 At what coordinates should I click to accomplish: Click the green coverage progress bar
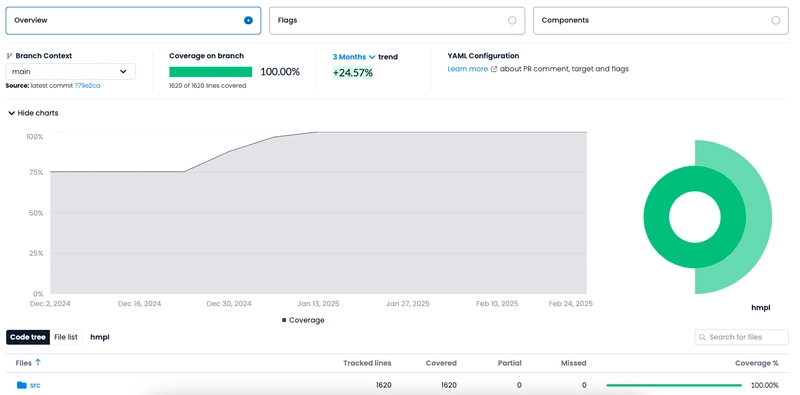click(x=210, y=72)
